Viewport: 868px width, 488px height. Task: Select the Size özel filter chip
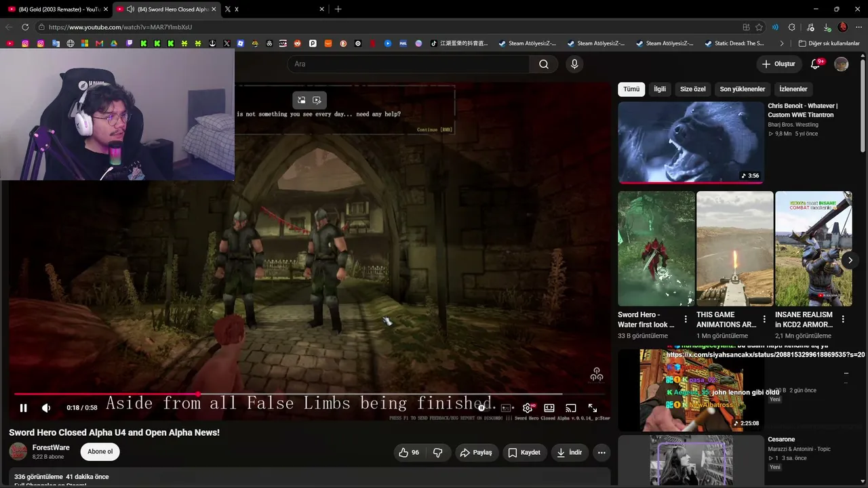point(693,89)
